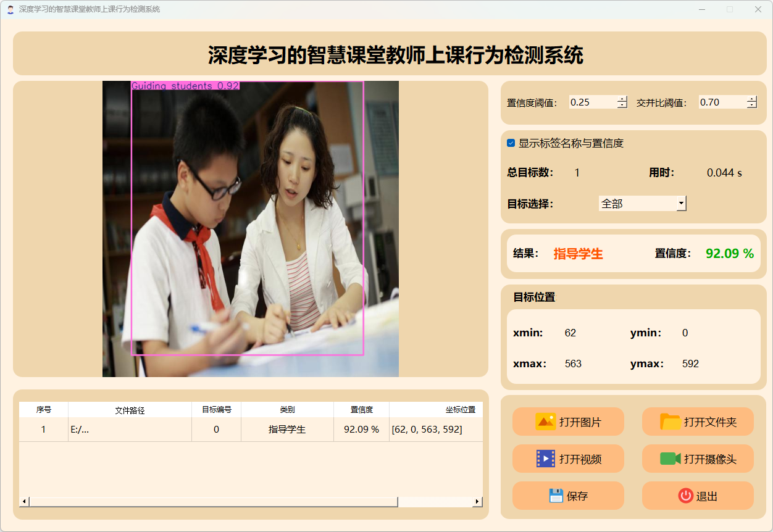
Task: Click the 总目标数 value 1
Action: (577, 173)
